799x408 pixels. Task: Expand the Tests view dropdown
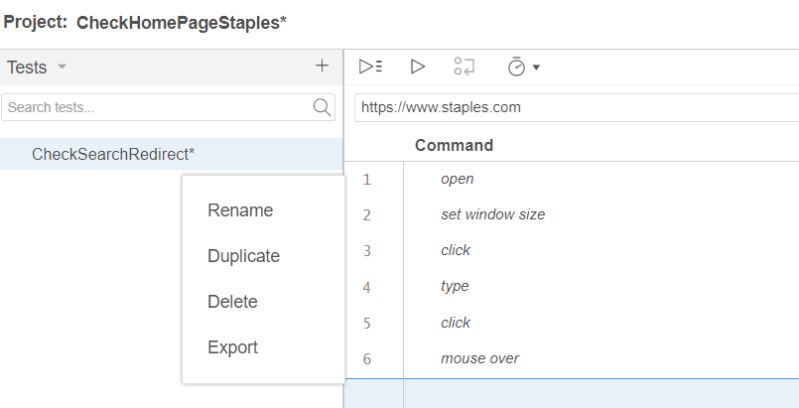coord(62,67)
